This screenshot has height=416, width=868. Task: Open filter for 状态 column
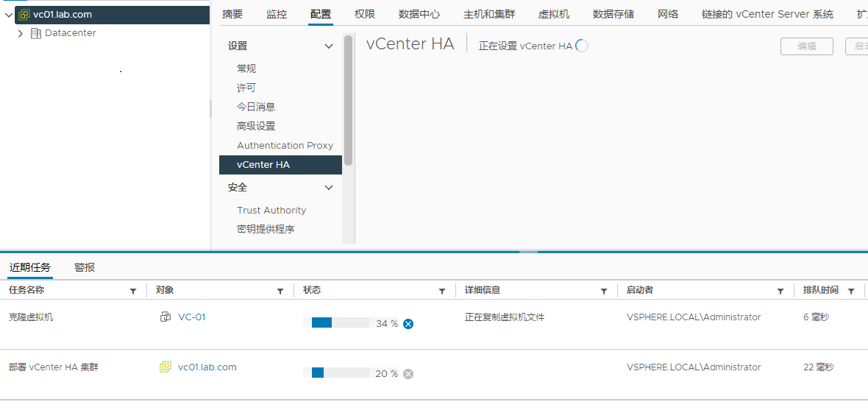tap(442, 291)
